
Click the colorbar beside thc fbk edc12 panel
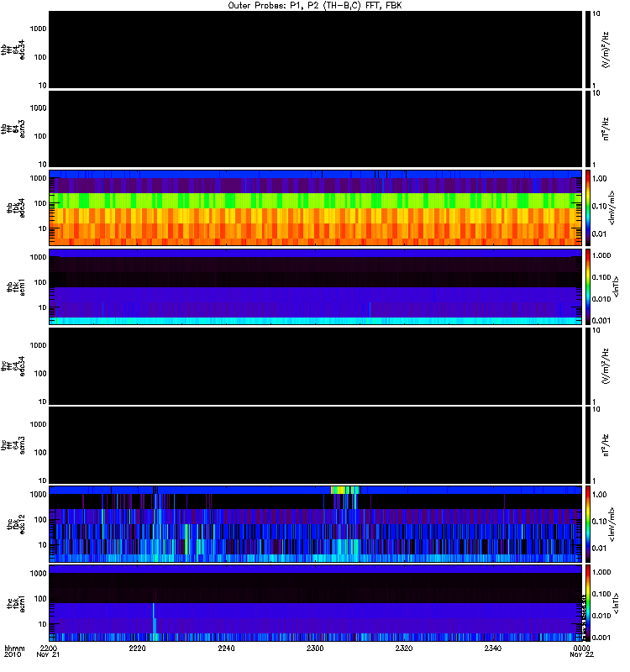[x=589, y=523]
